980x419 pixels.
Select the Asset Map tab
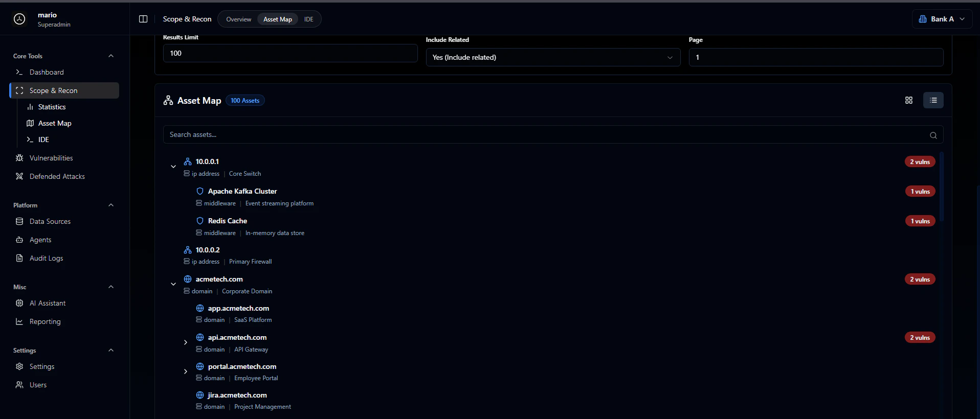coord(278,19)
